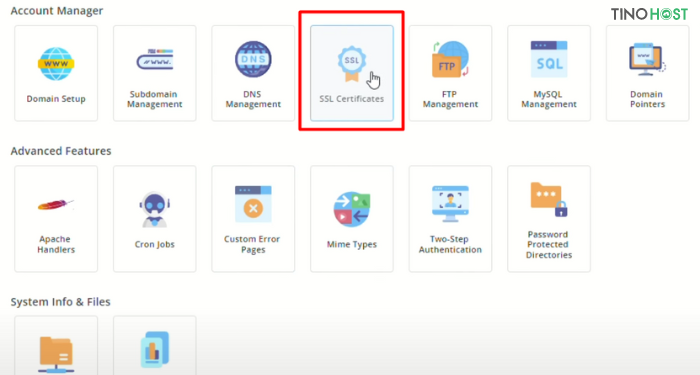The image size is (700, 375).
Task: Click the Subdomain Management label
Action: click(x=154, y=99)
